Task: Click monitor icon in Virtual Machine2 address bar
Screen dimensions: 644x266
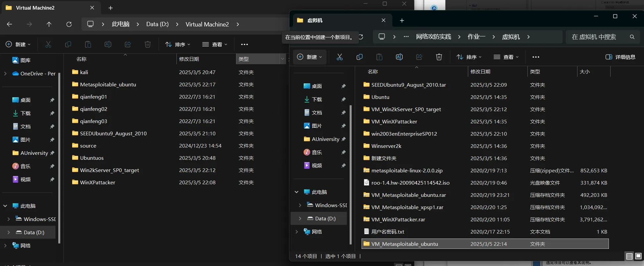Action: [x=90, y=24]
